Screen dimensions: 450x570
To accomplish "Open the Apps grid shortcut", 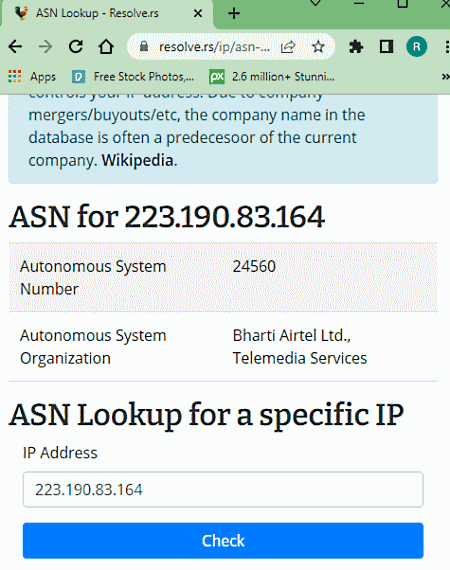I will [32, 77].
